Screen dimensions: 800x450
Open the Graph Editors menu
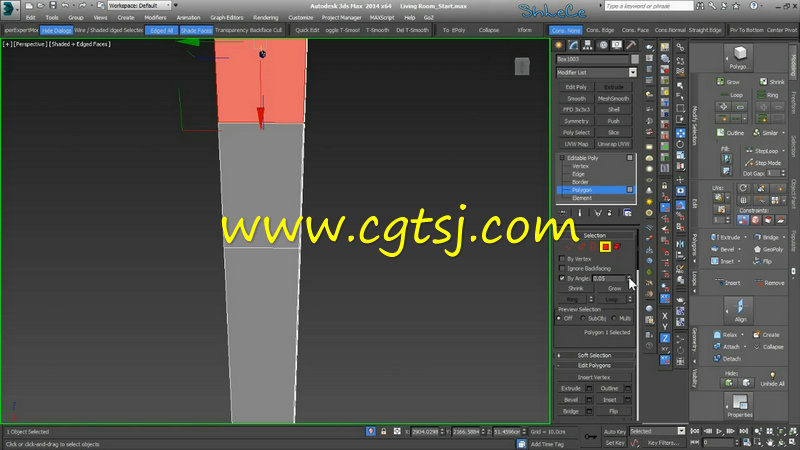pyautogui.click(x=227, y=17)
